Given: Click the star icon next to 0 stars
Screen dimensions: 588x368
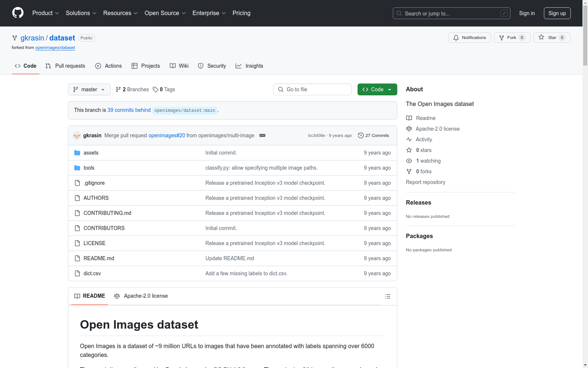Looking at the screenshot, I should [x=409, y=150].
